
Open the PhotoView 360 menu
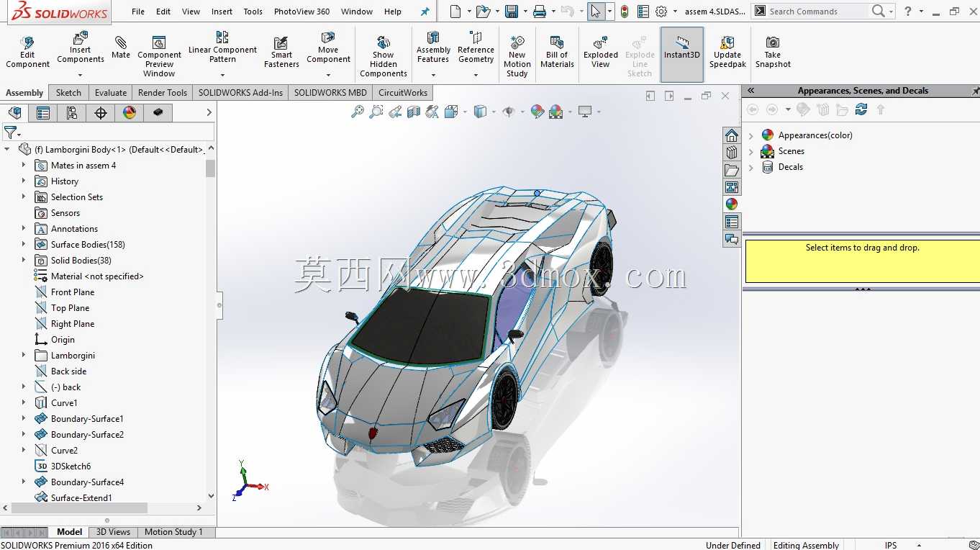[301, 12]
